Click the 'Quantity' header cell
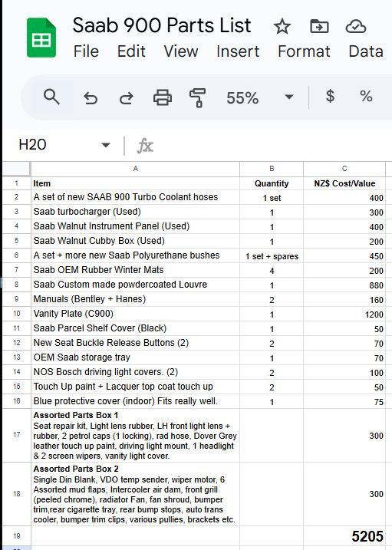392x550 pixels. 272,183
